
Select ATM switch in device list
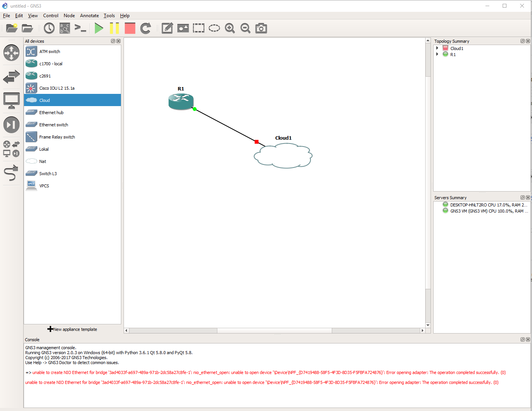[x=72, y=52]
